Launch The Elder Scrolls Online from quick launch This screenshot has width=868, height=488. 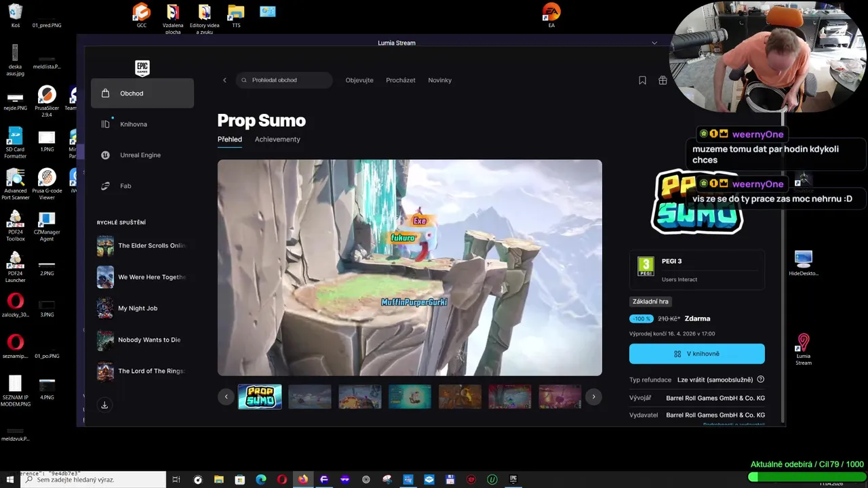(x=142, y=245)
